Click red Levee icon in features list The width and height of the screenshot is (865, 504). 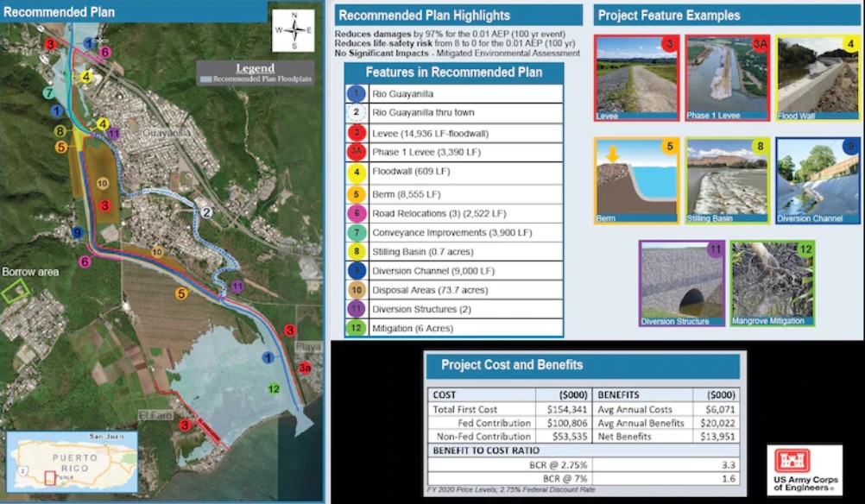click(x=356, y=133)
